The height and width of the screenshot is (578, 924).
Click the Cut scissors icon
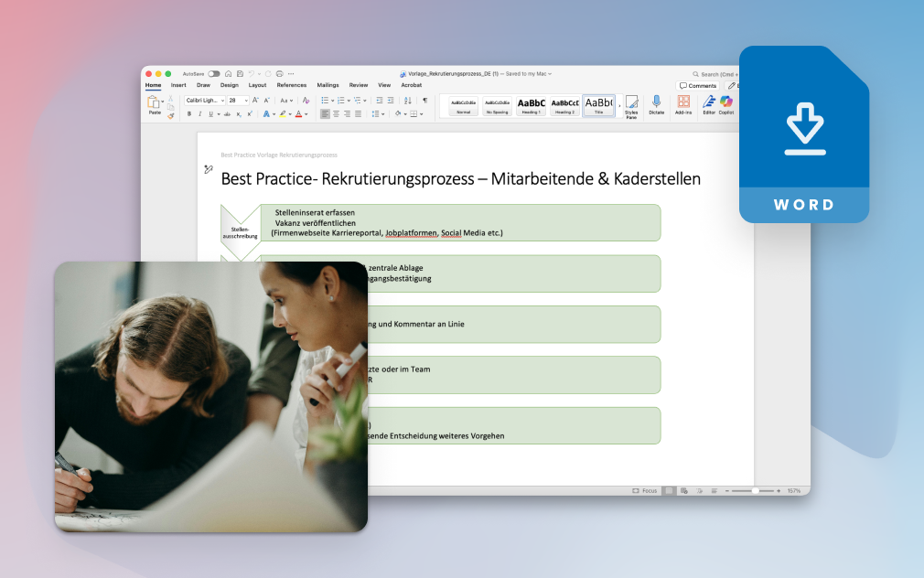pos(171,99)
